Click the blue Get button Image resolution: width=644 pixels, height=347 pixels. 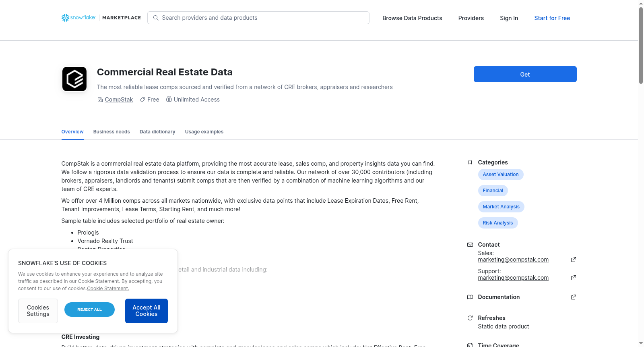point(525,74)
